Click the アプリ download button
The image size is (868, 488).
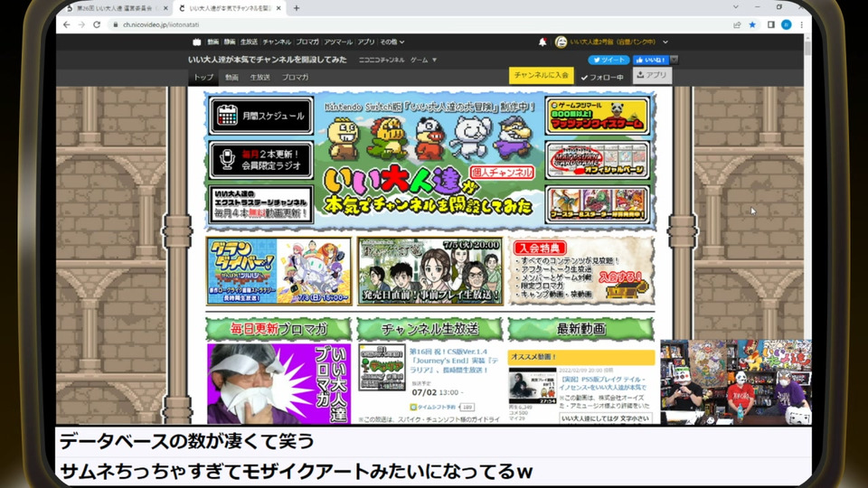652,75
